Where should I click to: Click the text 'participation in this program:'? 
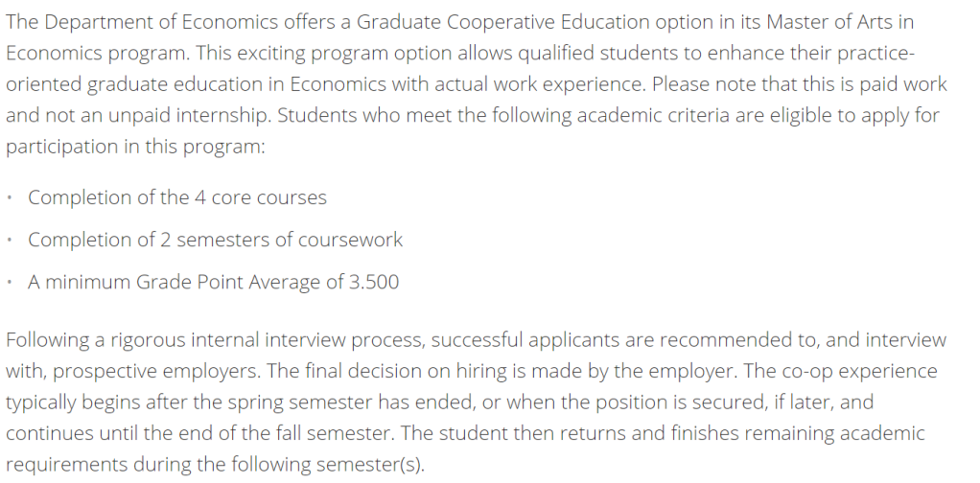[135, 147]
